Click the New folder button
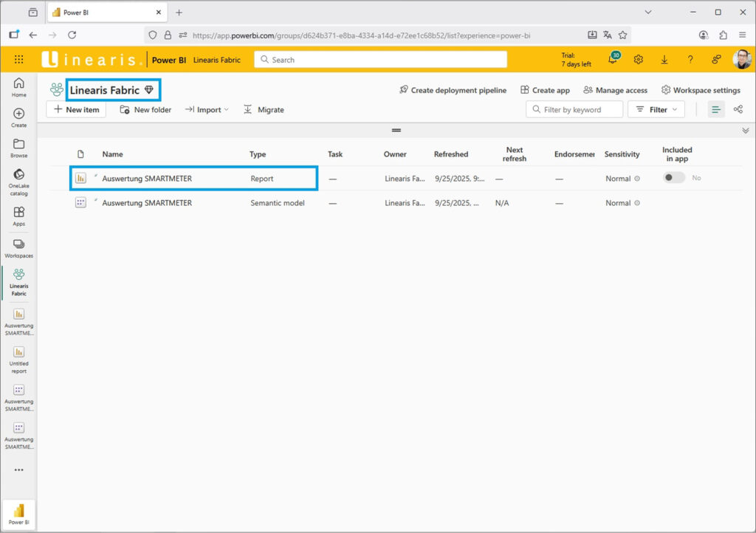Viewport: 756px width, 533px height. (x=145, y=109)
